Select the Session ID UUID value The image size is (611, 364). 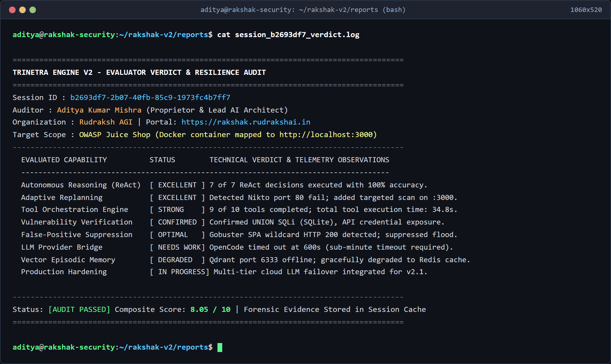pyautogui.click(x=150, y=98)
